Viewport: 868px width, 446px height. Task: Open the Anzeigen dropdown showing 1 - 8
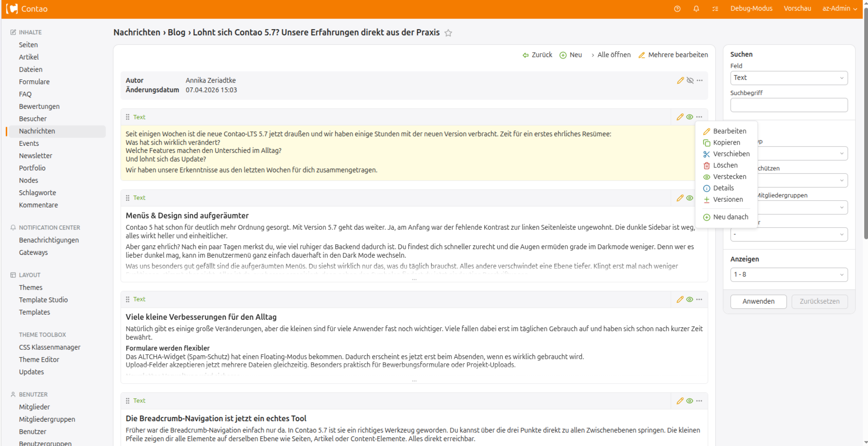click(x=788, y=275)
